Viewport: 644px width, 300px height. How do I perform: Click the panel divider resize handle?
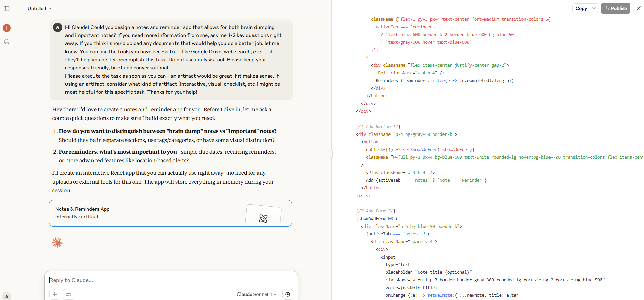point(331,154)
